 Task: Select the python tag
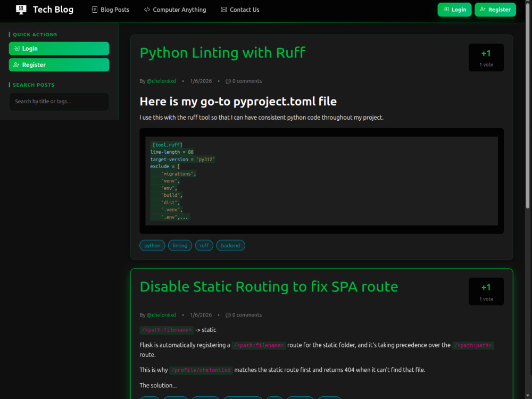[152, 246]
